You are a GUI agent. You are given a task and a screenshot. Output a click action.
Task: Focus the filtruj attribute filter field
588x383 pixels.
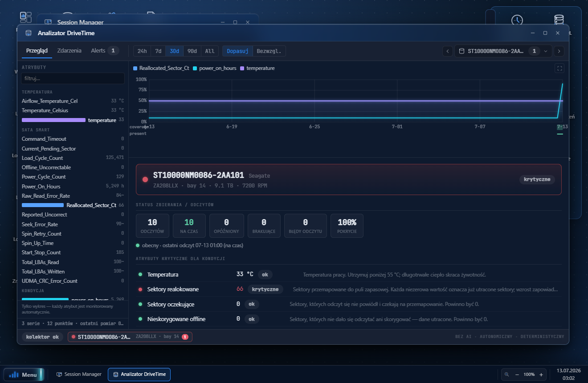[x=73, y=78]
